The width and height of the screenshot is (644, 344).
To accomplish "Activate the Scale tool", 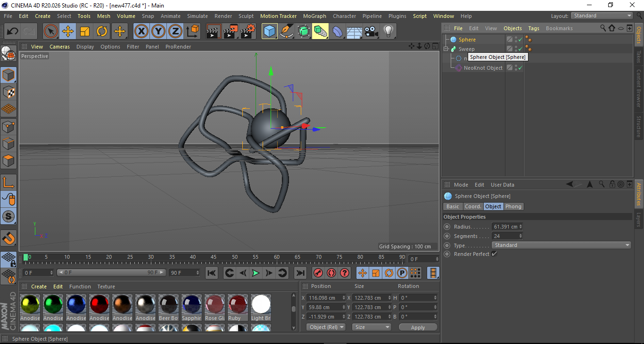I will (x=85, y=32).
